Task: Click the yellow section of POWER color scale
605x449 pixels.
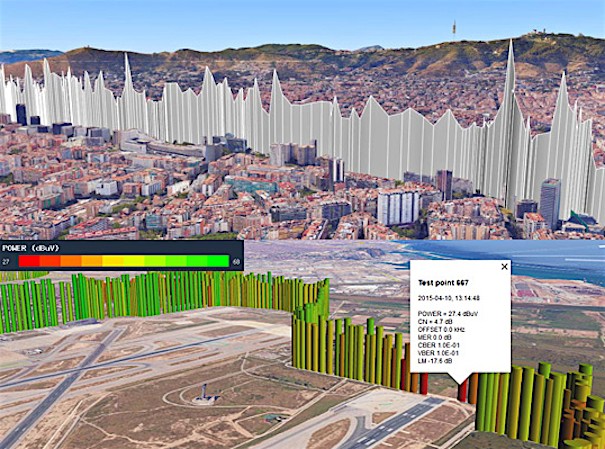Action: 112,261
